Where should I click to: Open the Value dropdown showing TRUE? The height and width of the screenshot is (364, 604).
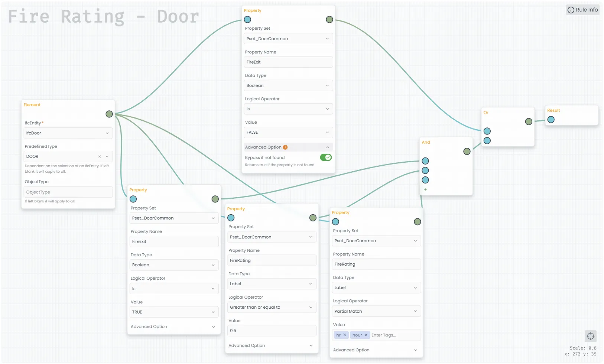tap(173, 312)
